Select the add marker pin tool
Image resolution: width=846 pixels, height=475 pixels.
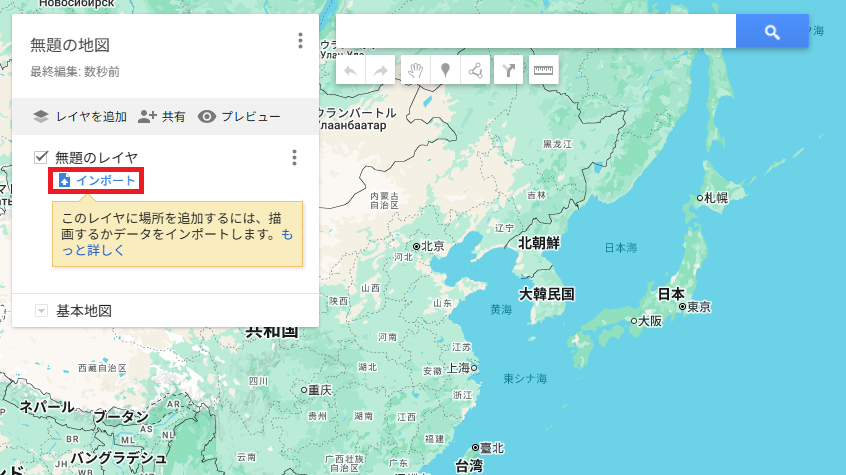pyautogui.click(x=445, y=70)
